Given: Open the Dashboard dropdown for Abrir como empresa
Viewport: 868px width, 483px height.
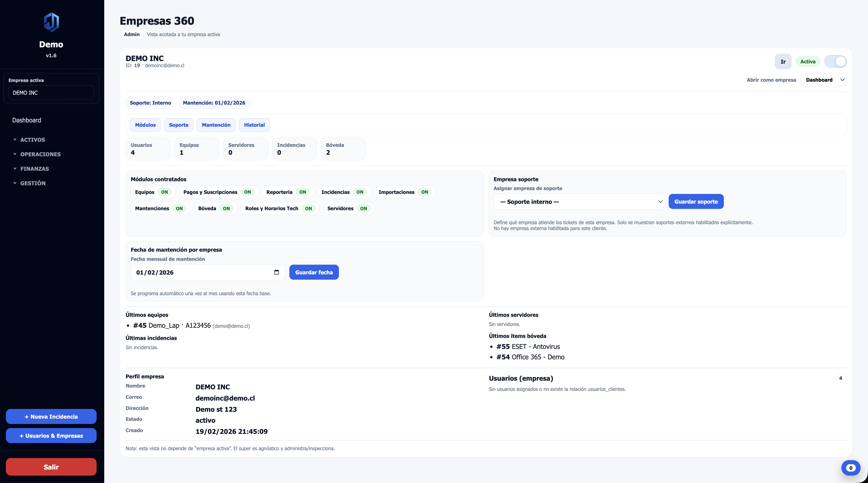Looking at the screenshot, I should [x=823, y=80].
